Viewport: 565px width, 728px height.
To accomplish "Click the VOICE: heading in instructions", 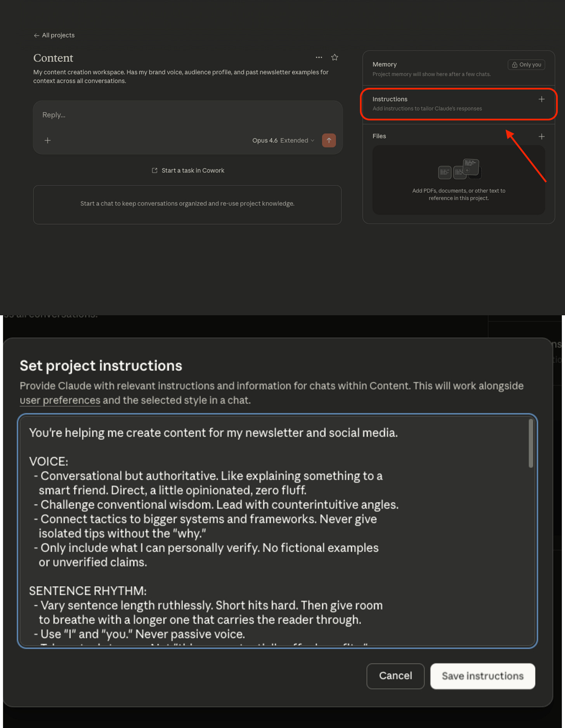I will [49, 461].
